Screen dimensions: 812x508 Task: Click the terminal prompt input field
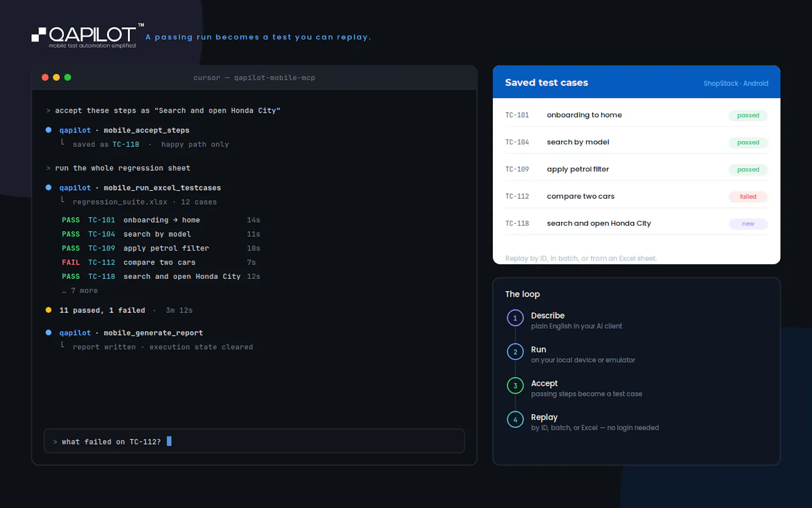click(x=254, y=441)
